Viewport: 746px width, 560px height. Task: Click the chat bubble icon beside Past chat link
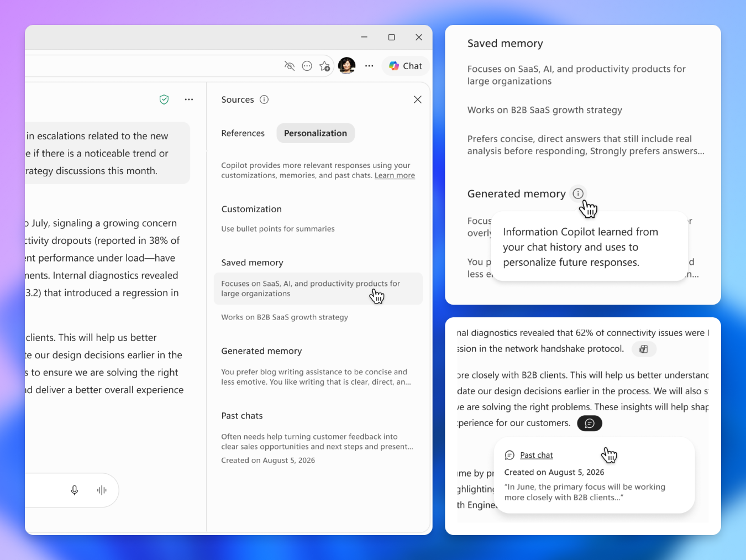pos(509,455)
